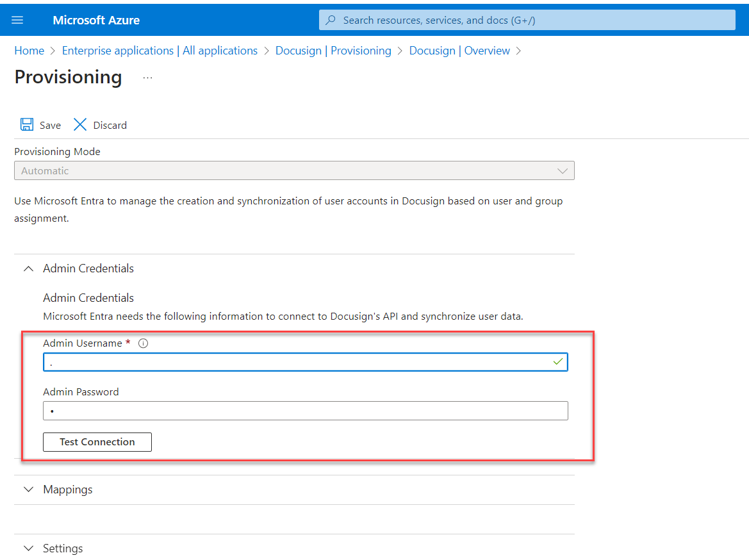
Task: Click the Discard X icon
Action: pos(79,124)
